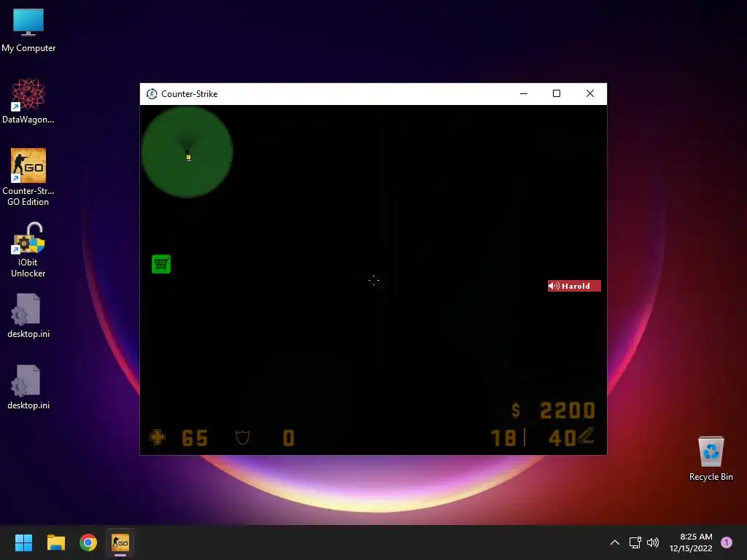This screenshot has width=747, height=560.
Task: Click the money amount 2200
Action: click(568, 411)
